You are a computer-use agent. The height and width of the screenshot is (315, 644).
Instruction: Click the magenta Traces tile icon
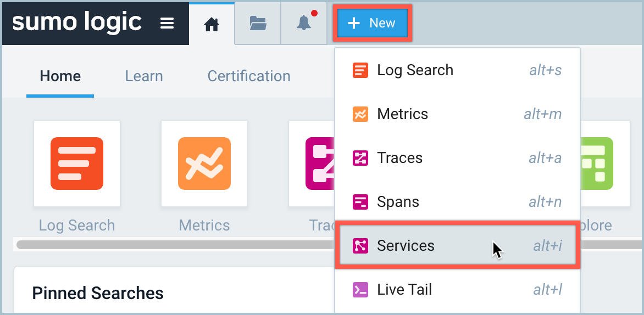[x=319, y=164]
